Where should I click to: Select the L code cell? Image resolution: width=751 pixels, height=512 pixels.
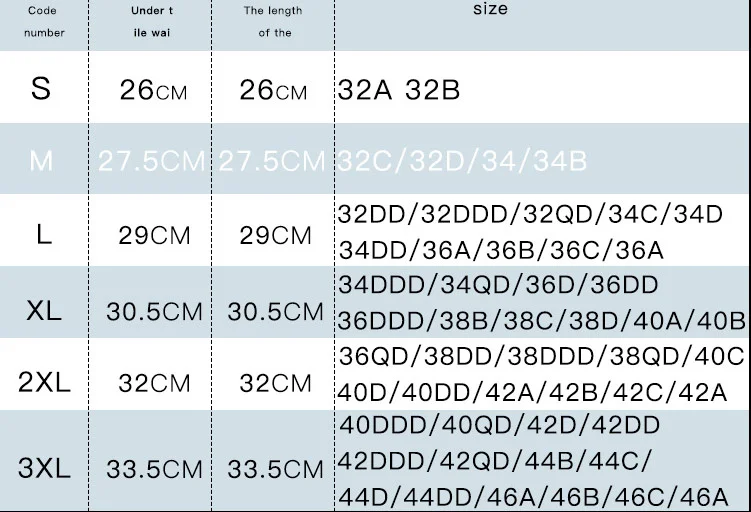tap(43, 236)
